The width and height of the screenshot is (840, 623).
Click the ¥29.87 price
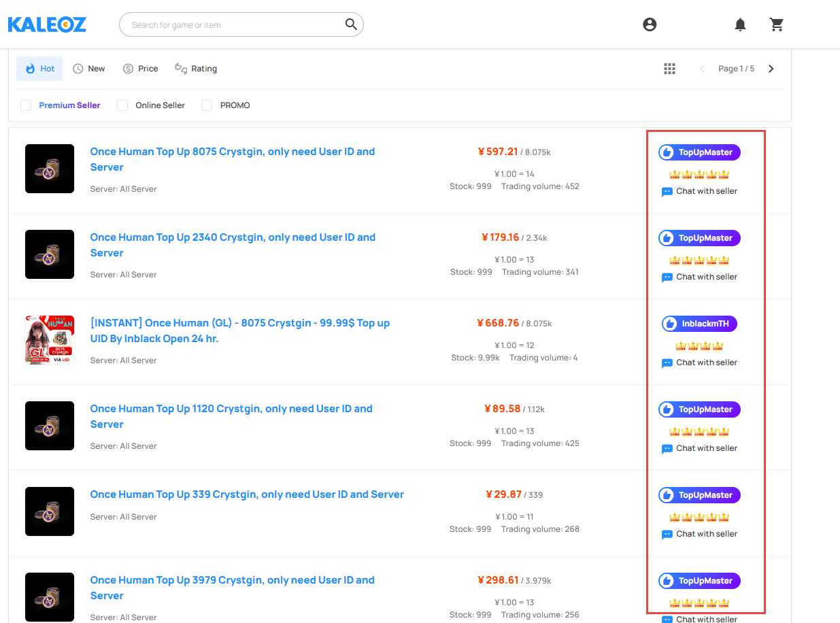click(504, 494)
